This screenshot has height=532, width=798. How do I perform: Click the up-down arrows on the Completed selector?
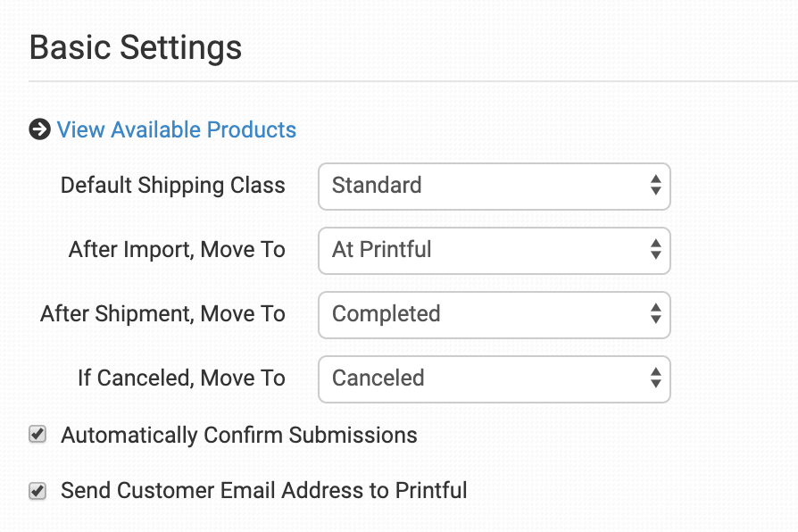(656, 314)
